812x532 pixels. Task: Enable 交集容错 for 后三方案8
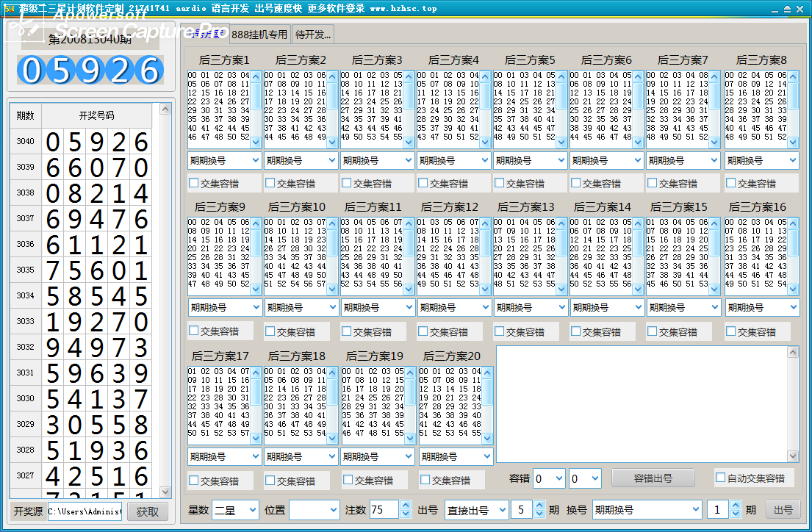click(730, 183)
